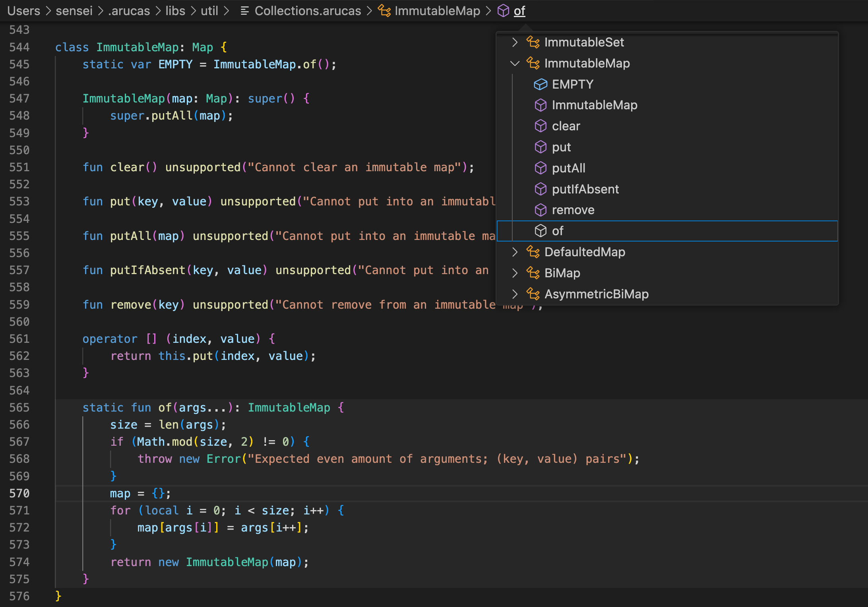The image size is (868, 607).
Task: Click class icon beside AsymmetricBiMap
Action: click(x=533, y=294)
